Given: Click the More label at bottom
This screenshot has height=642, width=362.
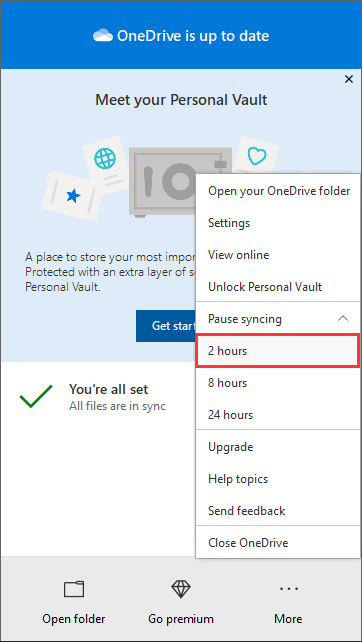Looking at the screenshot, I should click(x=288, y=618).
